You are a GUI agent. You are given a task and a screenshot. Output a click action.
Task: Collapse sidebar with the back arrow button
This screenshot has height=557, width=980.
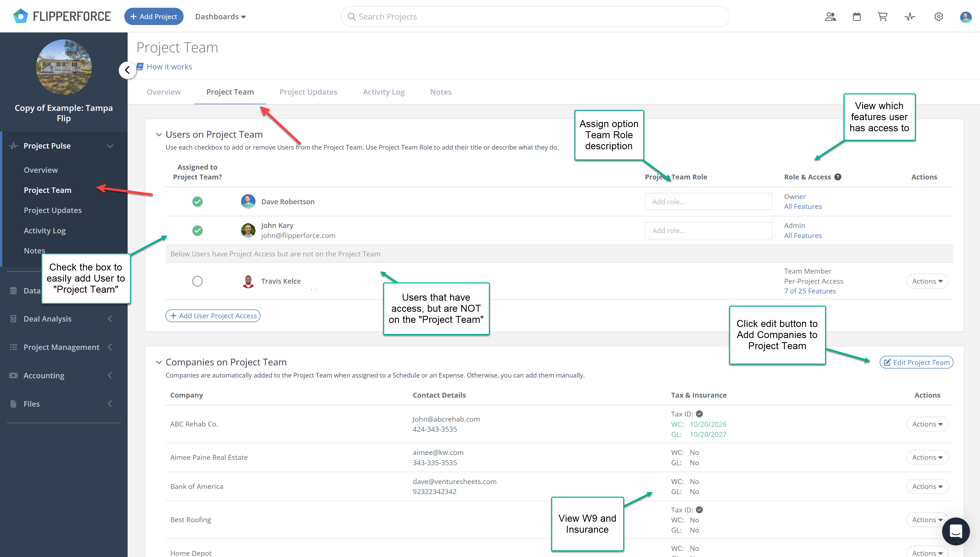(x=127, y=70)
